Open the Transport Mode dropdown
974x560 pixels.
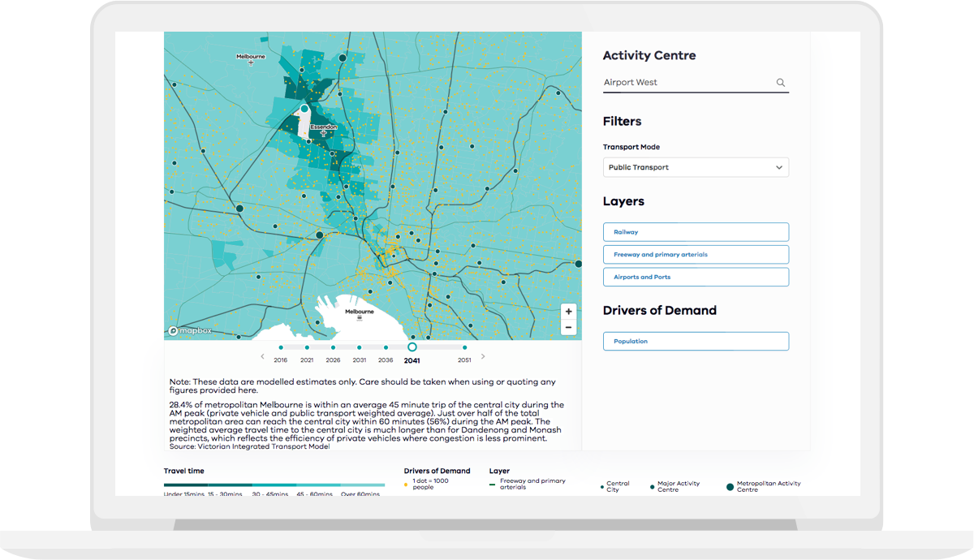coord(696,168)
